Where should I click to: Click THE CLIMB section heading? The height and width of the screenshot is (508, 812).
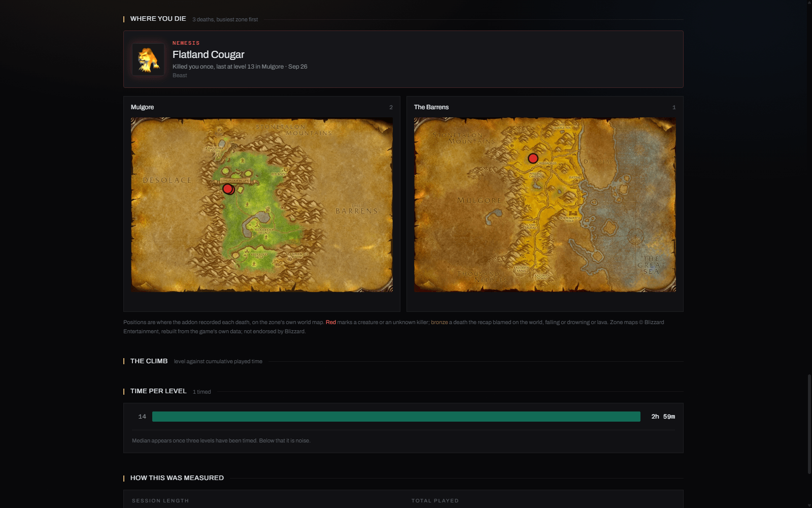pyautogui.click(x=149, y=361)
